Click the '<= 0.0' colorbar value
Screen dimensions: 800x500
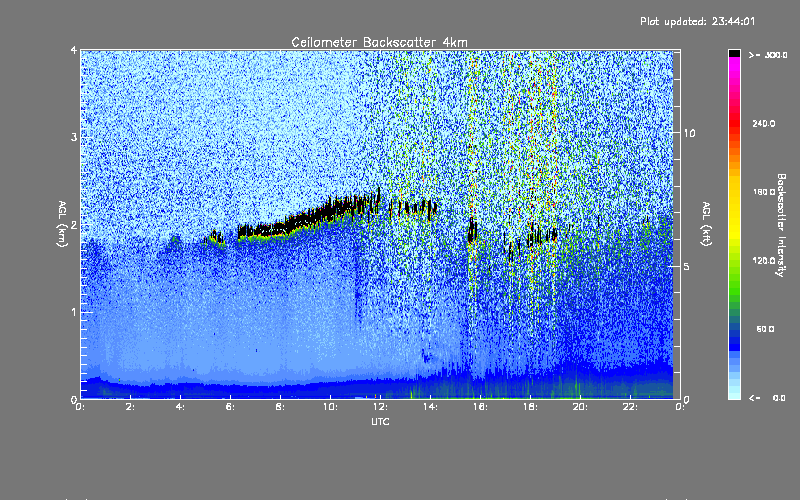[767, 398]
